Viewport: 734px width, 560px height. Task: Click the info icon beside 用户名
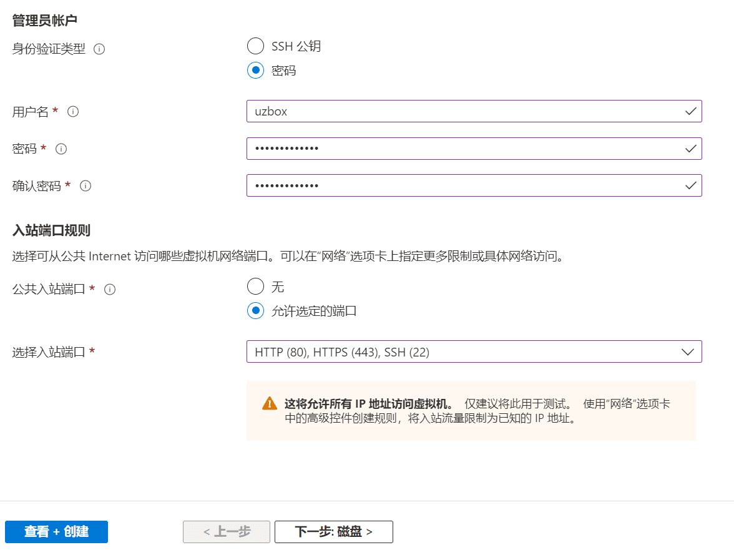point(74,112)
